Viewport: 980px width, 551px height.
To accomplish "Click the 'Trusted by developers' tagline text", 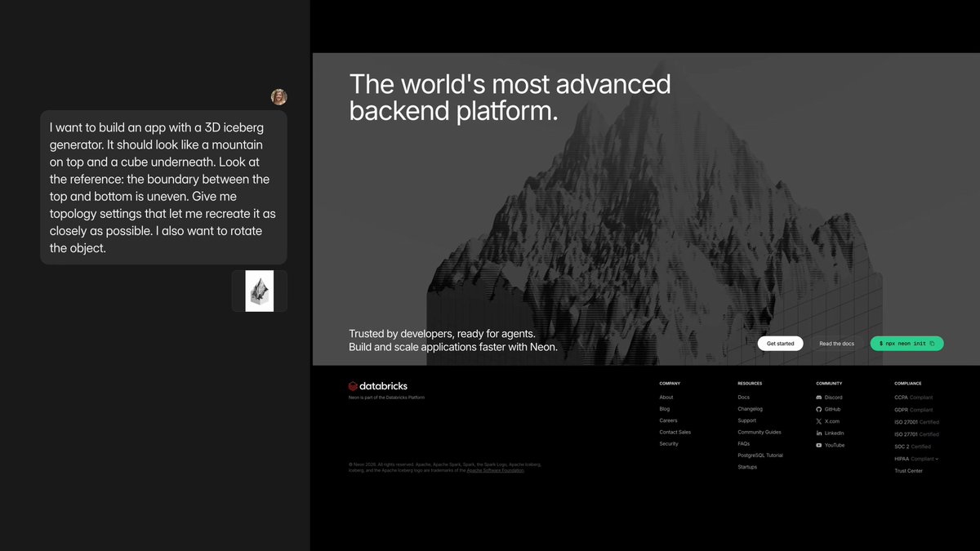I will point(453,340).
